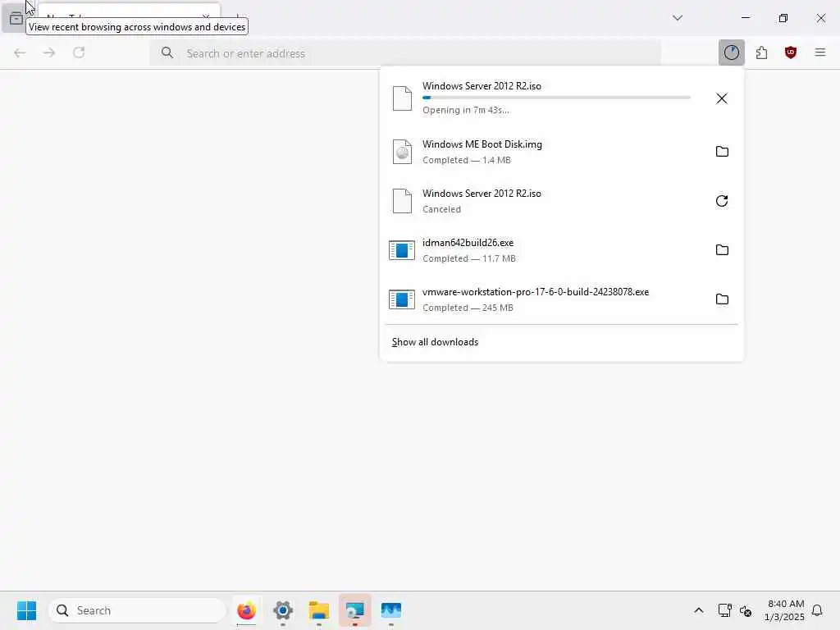Open the uBlock Origin shield icon

791,52
